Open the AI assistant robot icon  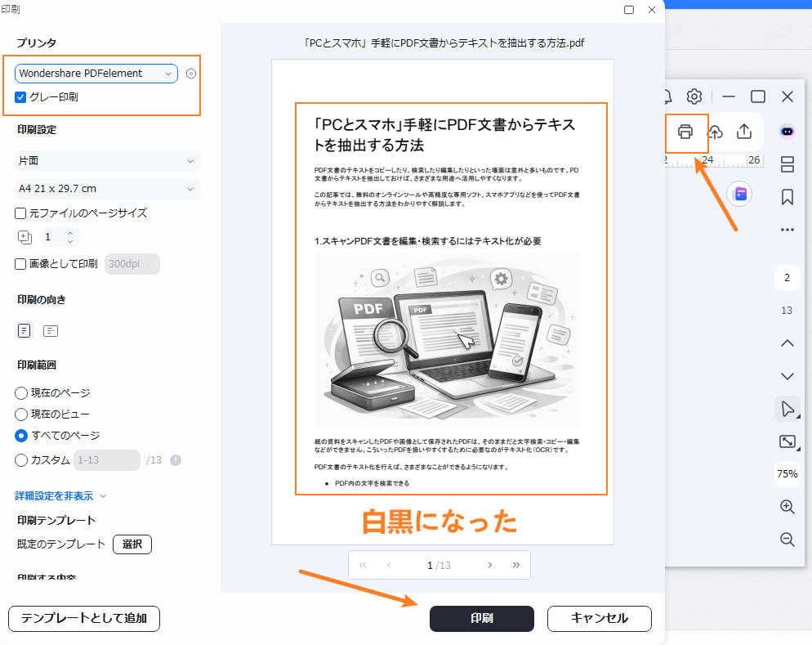tap(787, 132)
